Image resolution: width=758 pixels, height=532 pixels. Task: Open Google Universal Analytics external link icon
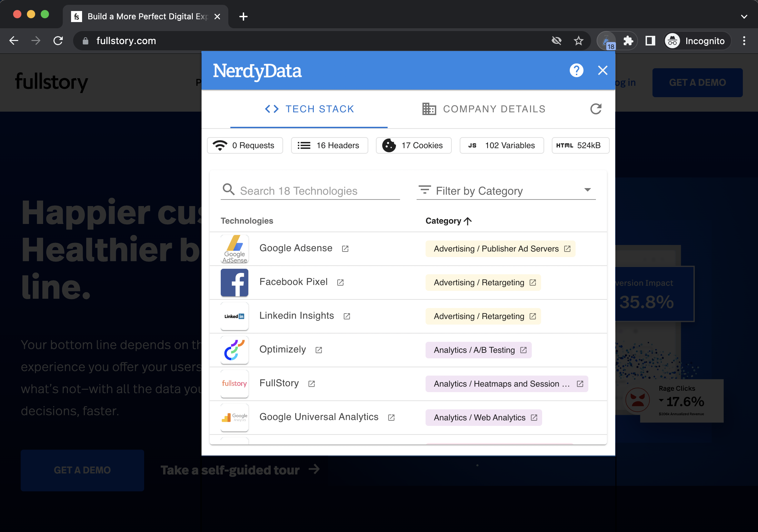[391, 418]
